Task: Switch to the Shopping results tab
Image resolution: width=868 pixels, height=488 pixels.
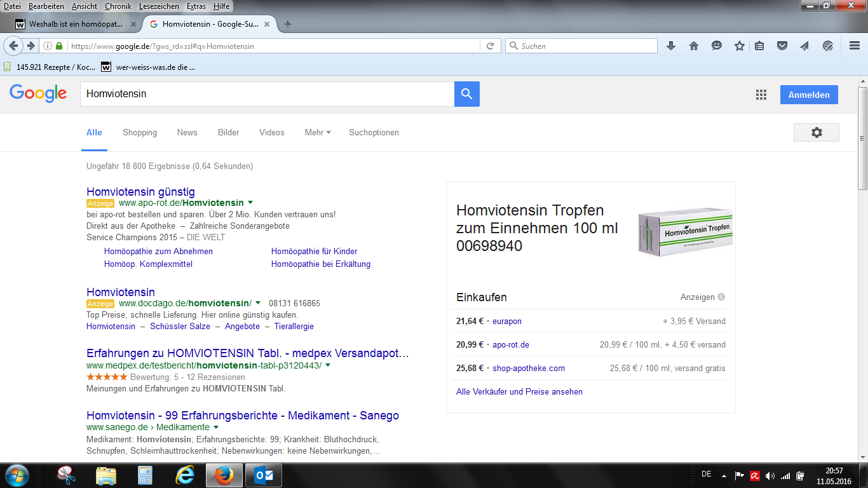Action: click(140, 132)
